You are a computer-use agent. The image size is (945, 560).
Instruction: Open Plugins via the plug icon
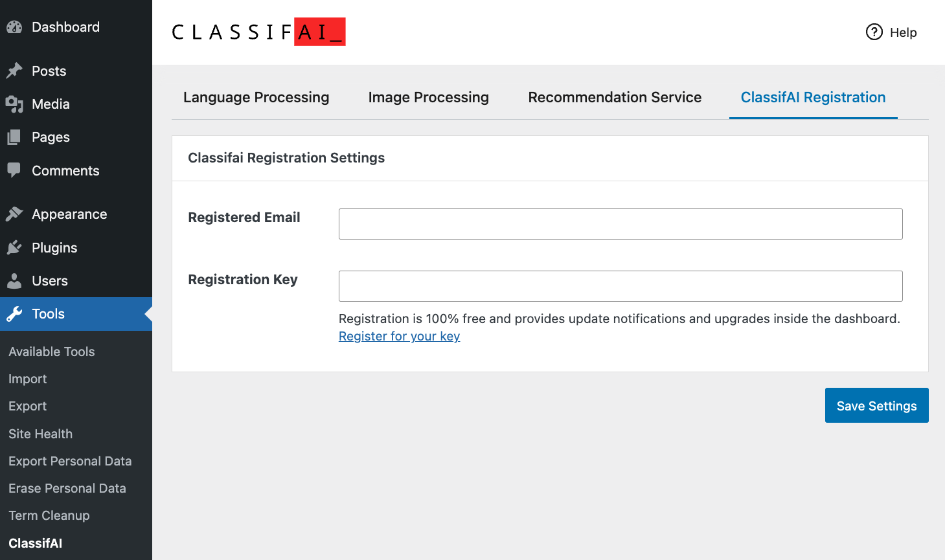(x=14, y=247)
